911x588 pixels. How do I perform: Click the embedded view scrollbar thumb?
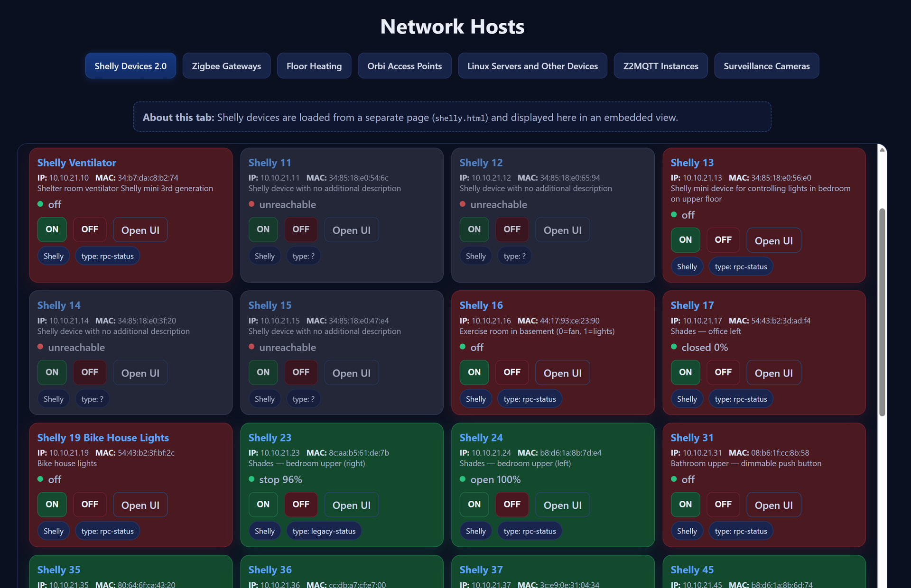point(882,312)
